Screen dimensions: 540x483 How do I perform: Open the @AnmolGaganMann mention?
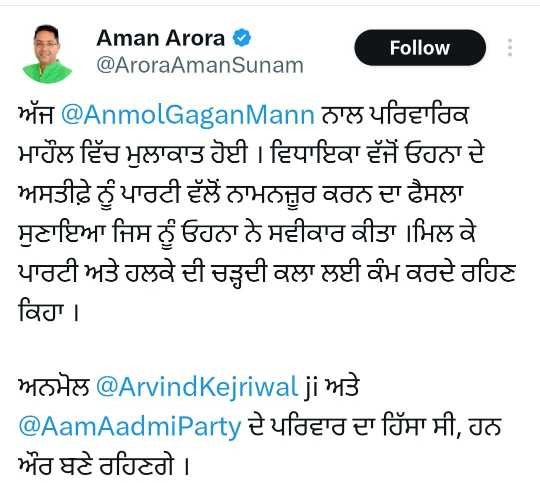coord(188,115)
